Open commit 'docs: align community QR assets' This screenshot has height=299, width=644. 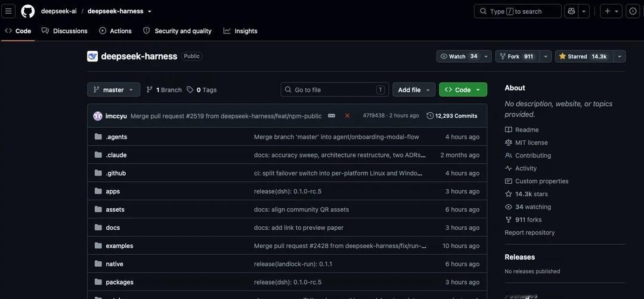302,209
